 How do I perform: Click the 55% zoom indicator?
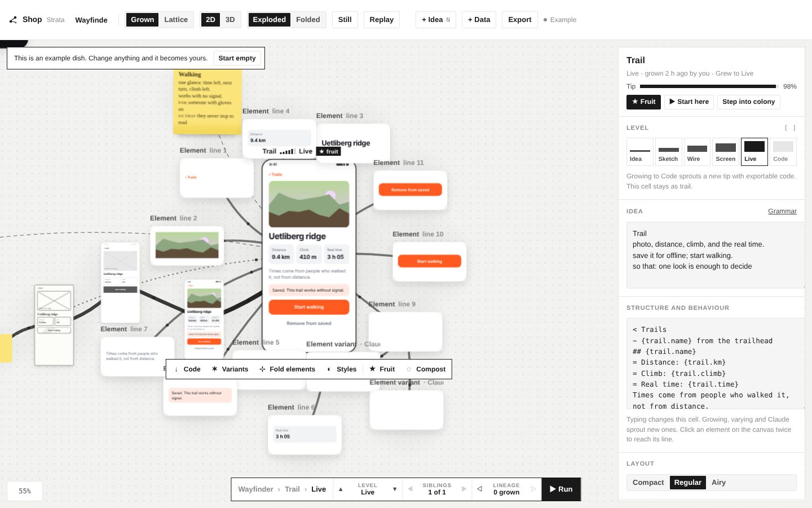25,491
